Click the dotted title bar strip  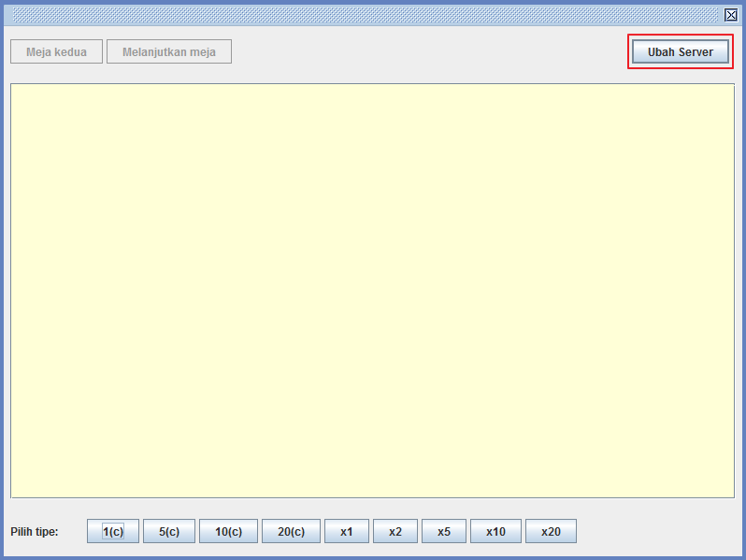[x=365, y=15]
